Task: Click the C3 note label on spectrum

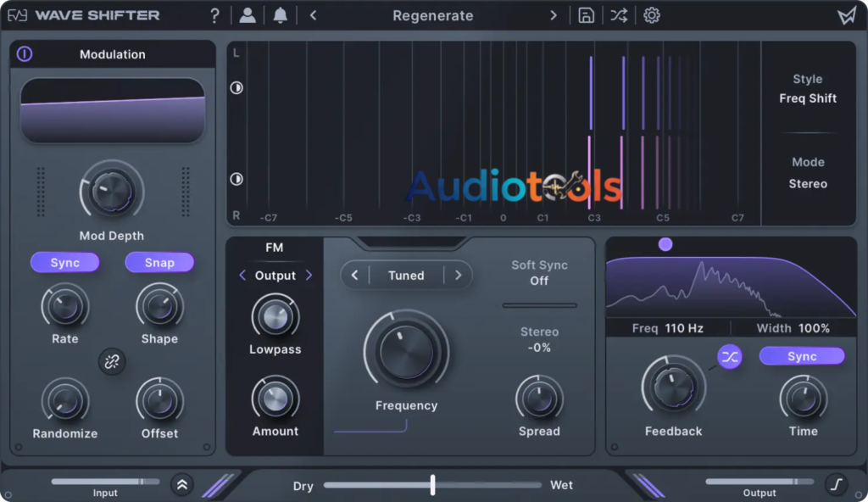Action: point(594,218)
